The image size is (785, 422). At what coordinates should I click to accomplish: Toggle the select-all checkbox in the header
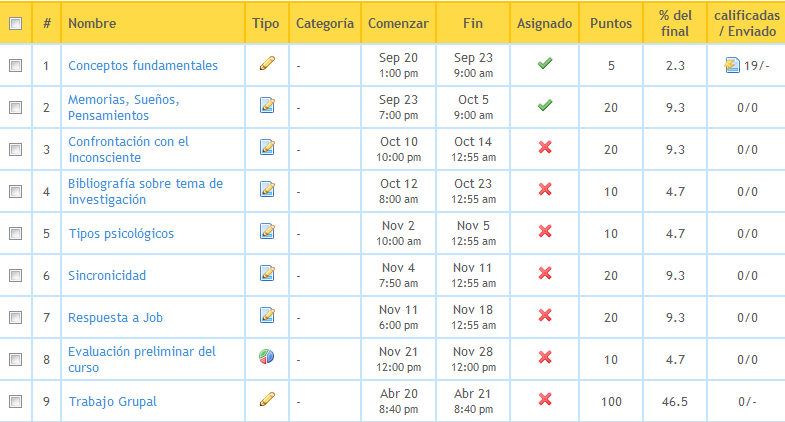[15, 23]
